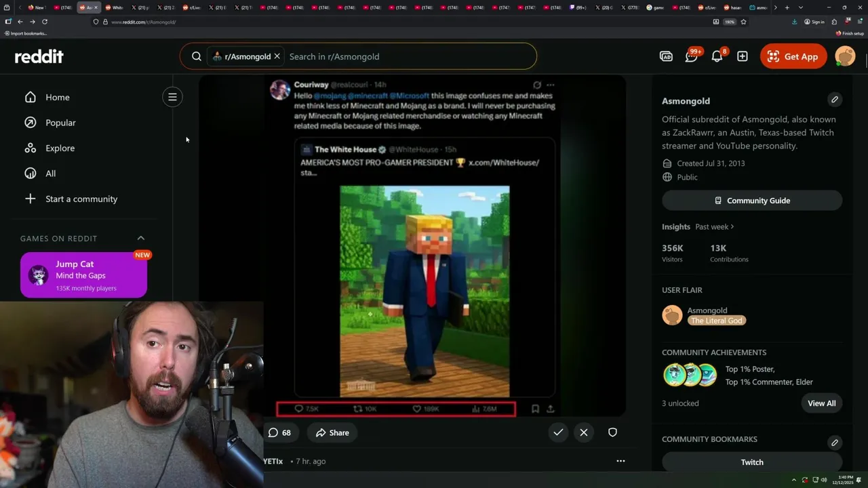This screenshot has width=868, height=488.
Task: Show hidden system tray icons
Action: click(x=794, y=480)
